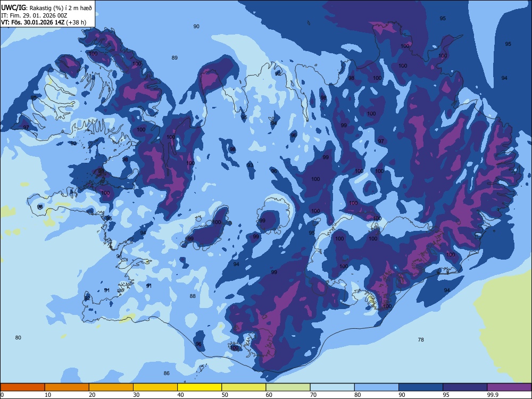The width and height of the screenshot is (532, 399).
Task: Click the "86" humidity value over the southern ocean
Action: [167, 373]
